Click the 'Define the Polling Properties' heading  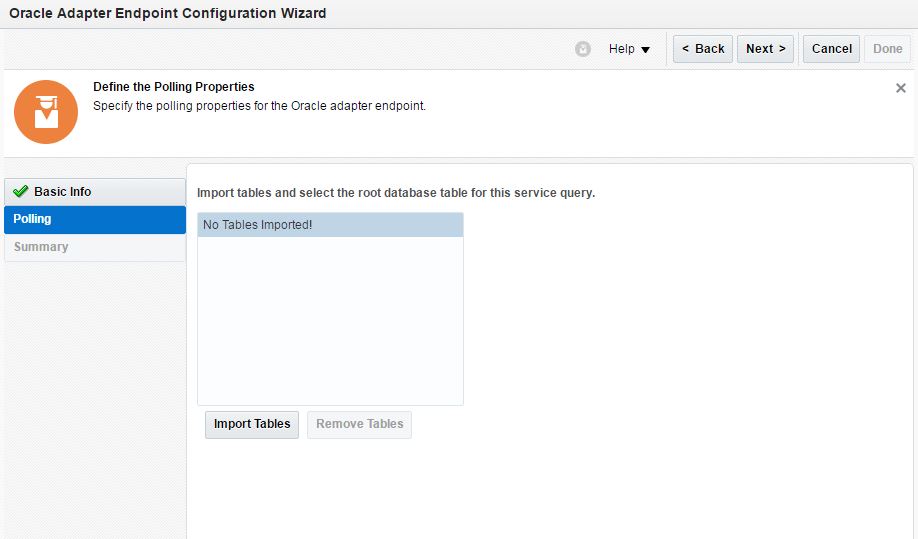(174, 87)
